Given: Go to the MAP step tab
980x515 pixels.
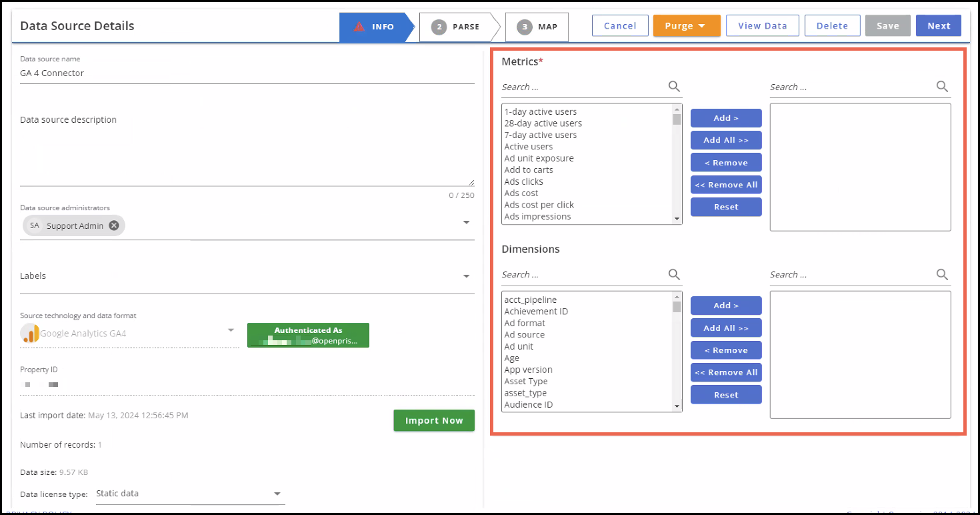Looking at the screenshot, I should point(537,27).
